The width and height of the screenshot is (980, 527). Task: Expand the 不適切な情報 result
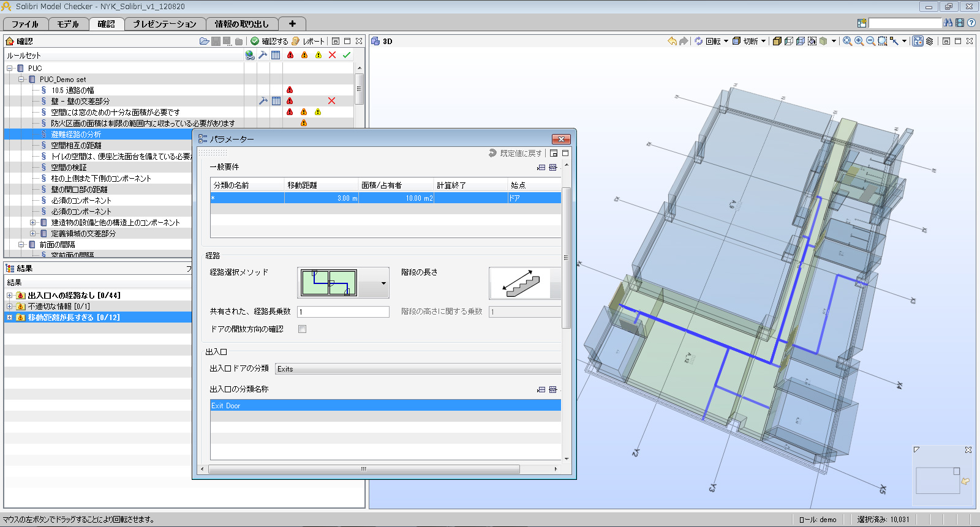tap(9, 306)
